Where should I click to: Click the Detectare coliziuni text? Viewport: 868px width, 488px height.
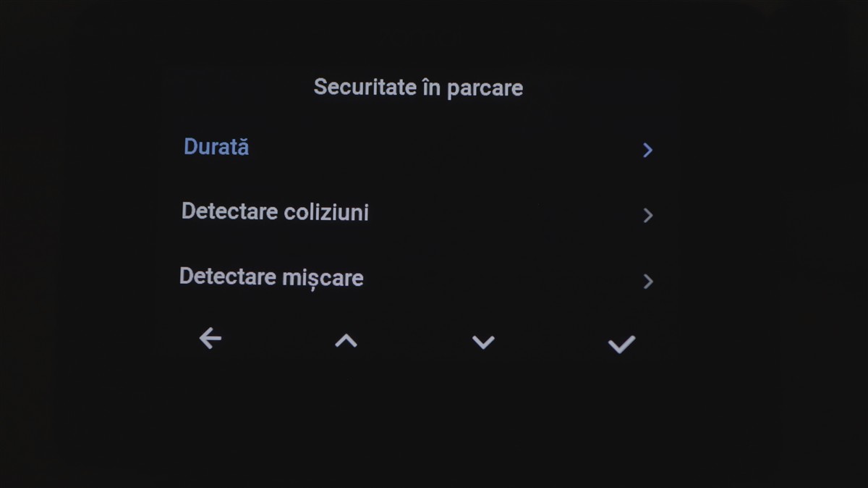[275, 212]
